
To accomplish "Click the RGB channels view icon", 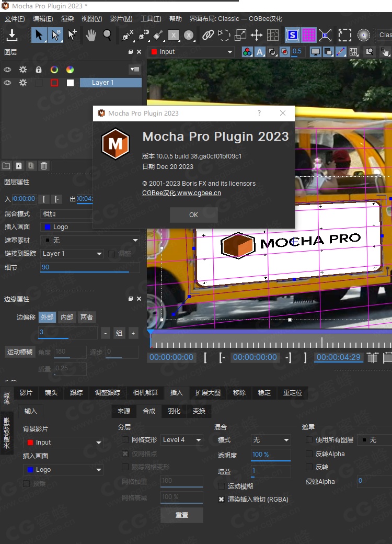I will point(247,52).
